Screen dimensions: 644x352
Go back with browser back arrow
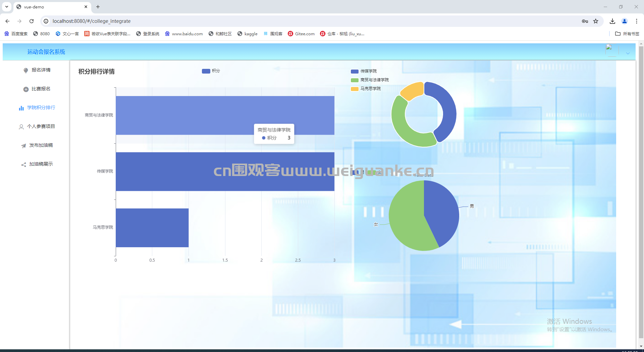pyautogui.click(x=7, y=21)
